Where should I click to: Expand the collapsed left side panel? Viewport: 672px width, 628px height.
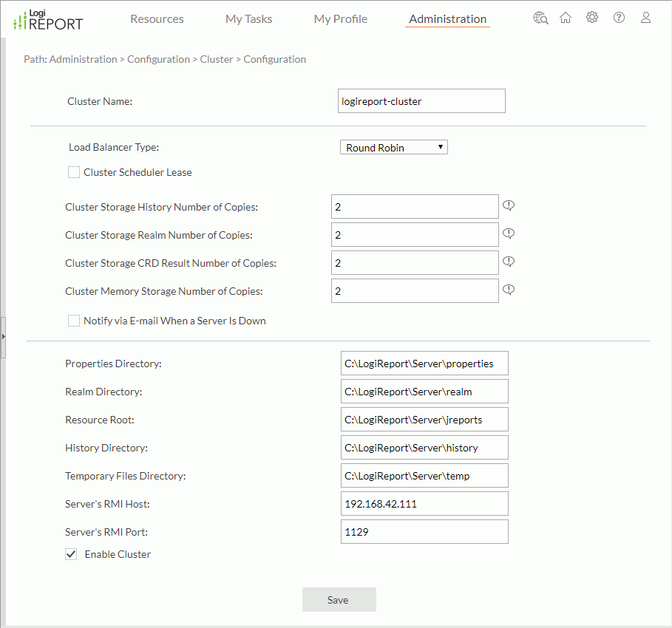point(4,336)
